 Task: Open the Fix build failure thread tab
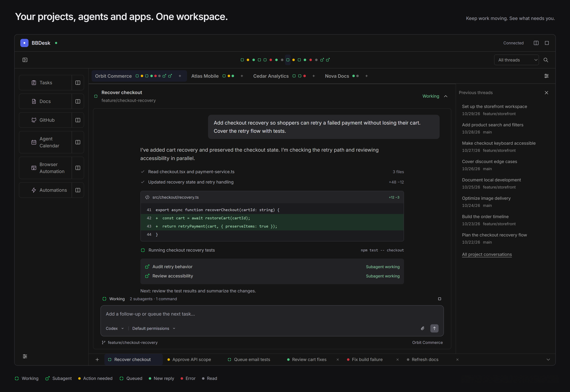367,360
